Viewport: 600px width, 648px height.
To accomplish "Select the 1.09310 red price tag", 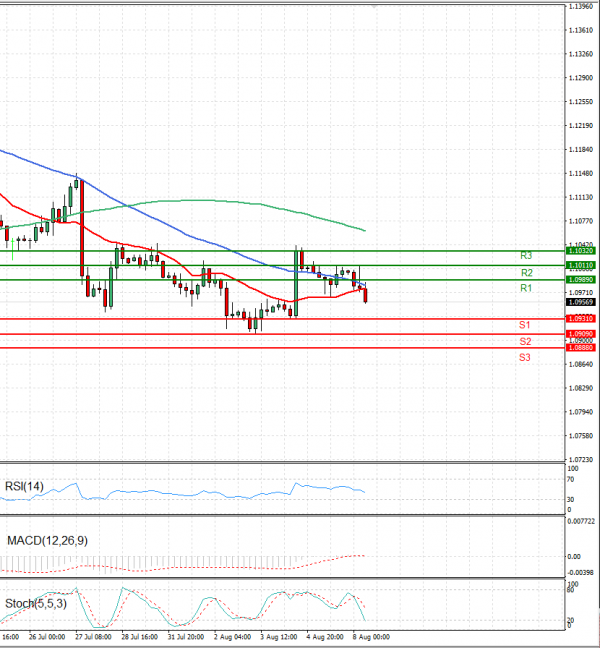I will coord(581,319).
